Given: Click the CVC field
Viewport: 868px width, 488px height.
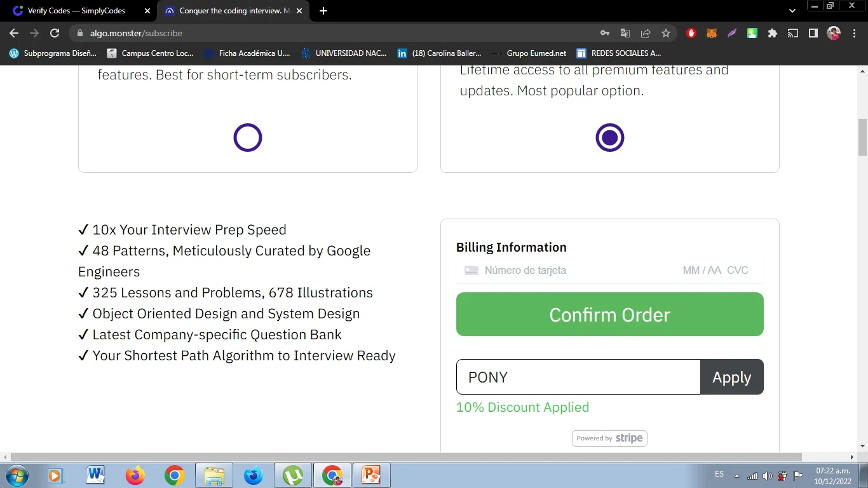Looking at the screenshot, I should coord(738,270).
